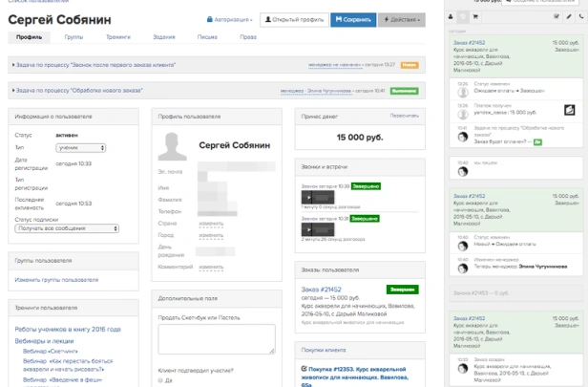This screenshot has height=387, width=588.
Task: Click the pencil edit icon in the right panel
Action: point(570,17)
